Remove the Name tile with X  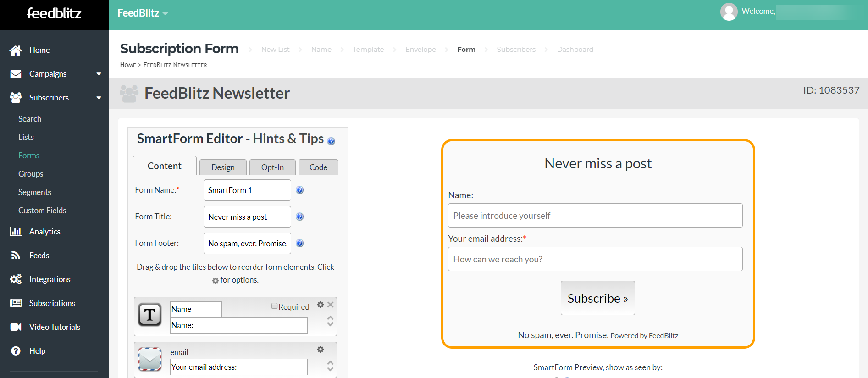(331, 305)
